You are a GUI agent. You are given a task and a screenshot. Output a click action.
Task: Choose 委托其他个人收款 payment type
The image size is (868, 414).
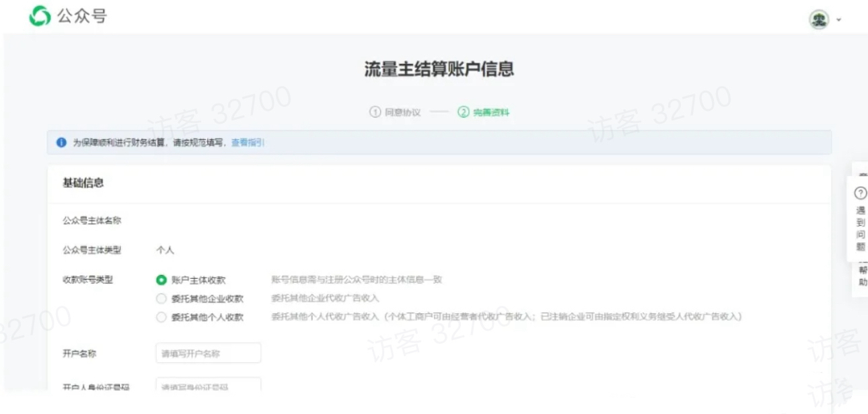click(163, 317)
